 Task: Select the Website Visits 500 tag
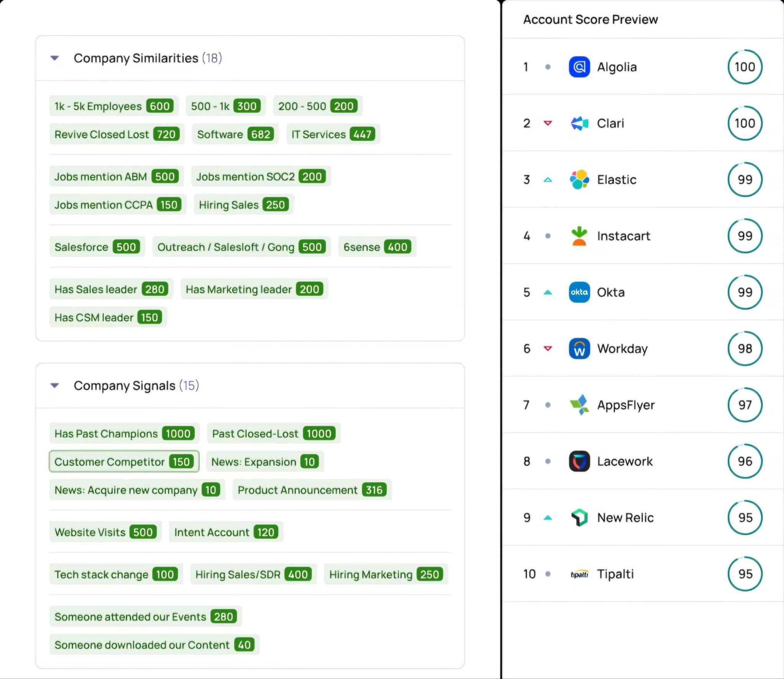(106, 532)
